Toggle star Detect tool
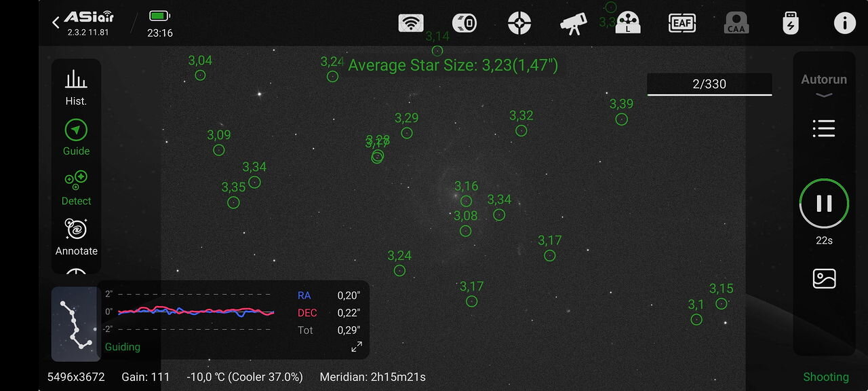The width and height of the screenshot is (868, 391). (76, 187)
